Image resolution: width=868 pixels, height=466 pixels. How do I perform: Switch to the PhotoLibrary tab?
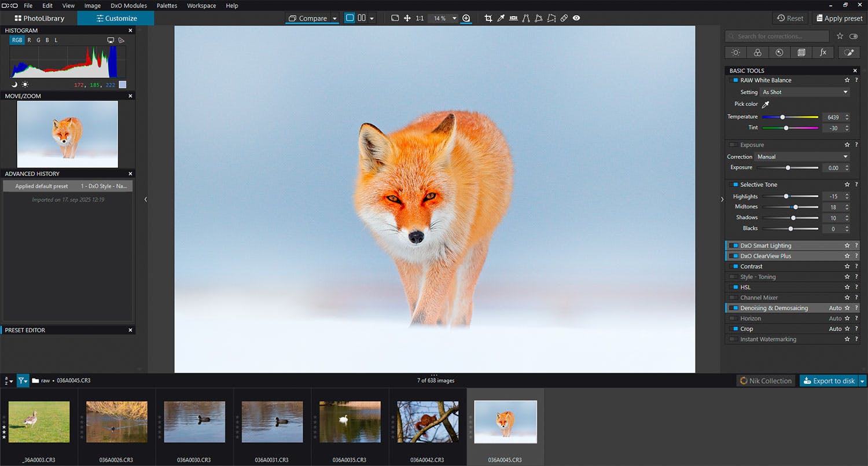pyautogui.click(x=39, y=19)
